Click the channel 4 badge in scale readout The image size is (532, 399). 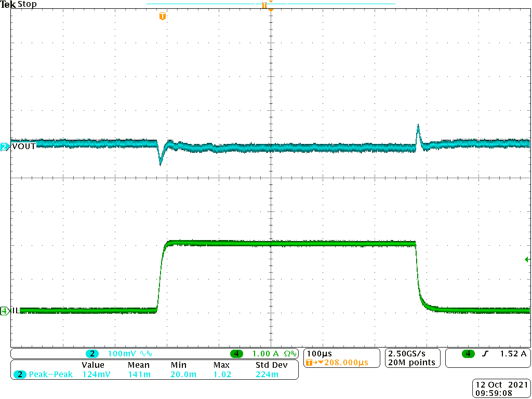pos(236,354)
